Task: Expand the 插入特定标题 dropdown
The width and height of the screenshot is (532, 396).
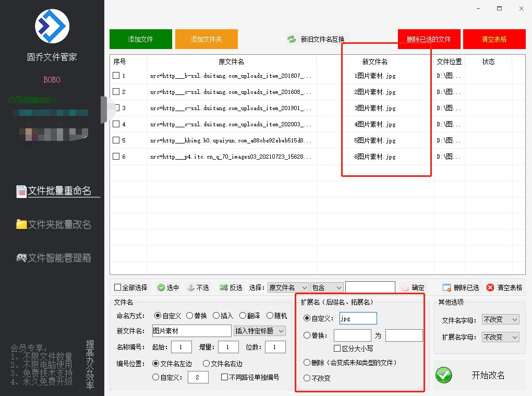Action: [x=260, y=331]
